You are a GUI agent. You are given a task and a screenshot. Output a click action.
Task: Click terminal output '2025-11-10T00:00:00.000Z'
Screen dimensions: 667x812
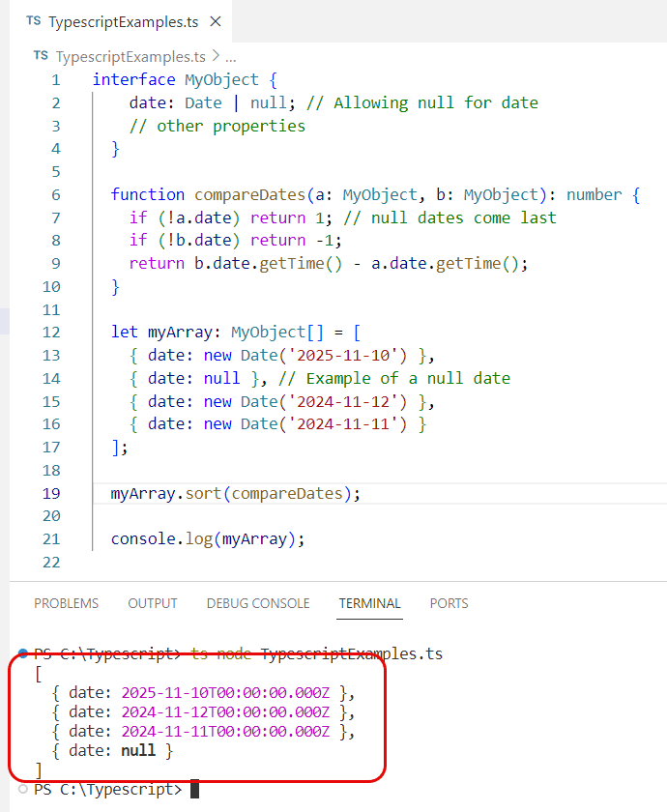click(225, 692)
